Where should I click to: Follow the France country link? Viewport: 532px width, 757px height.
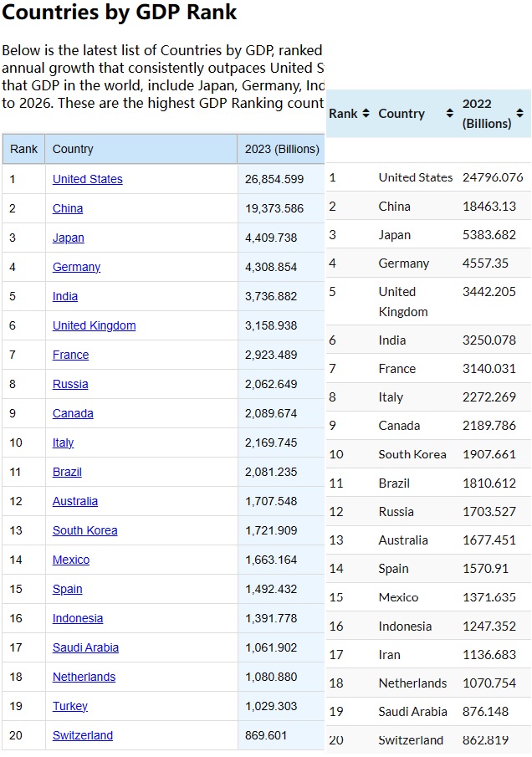tap(70, 355)
